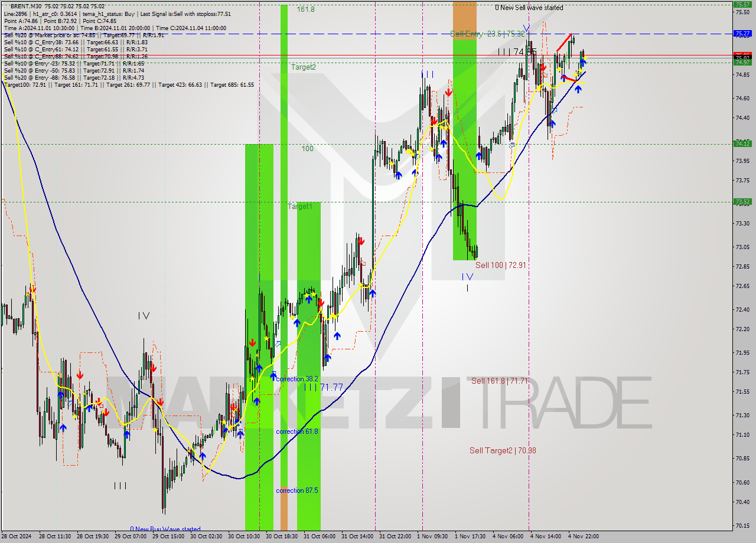Click the 'correction 38.2' label

point(297,379)
